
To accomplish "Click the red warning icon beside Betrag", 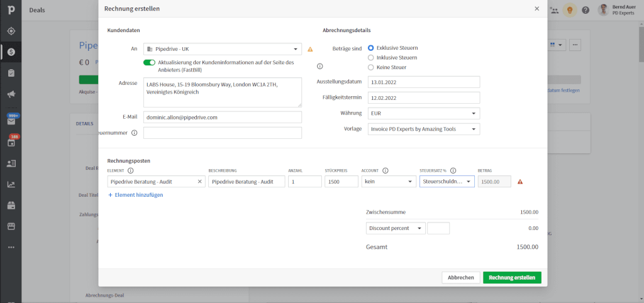I will click(x=520, y=182).
